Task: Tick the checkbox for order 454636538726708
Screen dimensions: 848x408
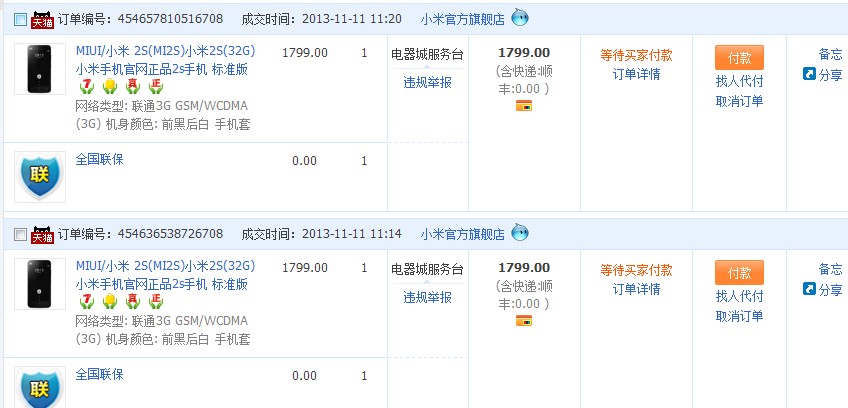Action: (x=21, y=234)
